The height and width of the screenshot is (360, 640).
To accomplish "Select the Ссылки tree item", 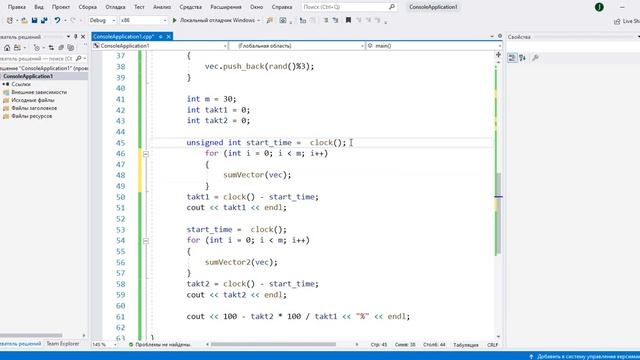I will click(x=21, y=84).
